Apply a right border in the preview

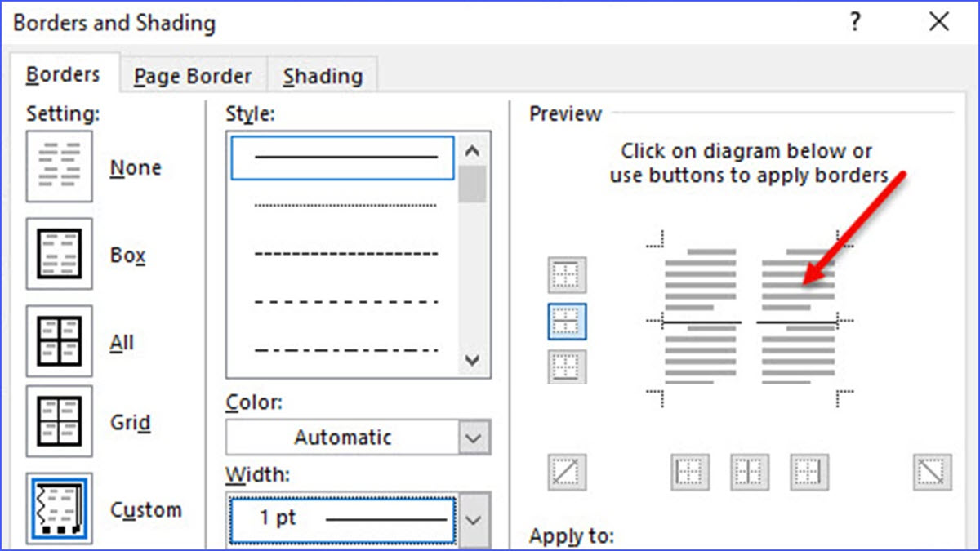pyautogui.click(x=808, y=472)
